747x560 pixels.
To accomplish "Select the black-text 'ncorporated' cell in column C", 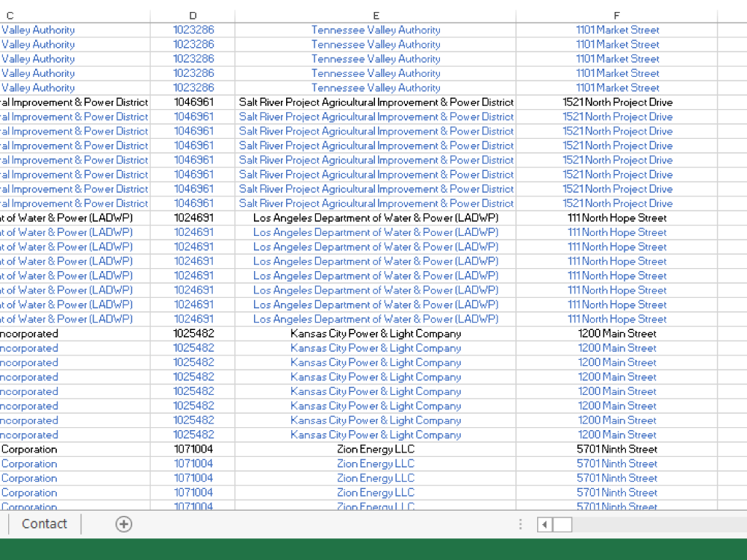I will click(75, 333).
